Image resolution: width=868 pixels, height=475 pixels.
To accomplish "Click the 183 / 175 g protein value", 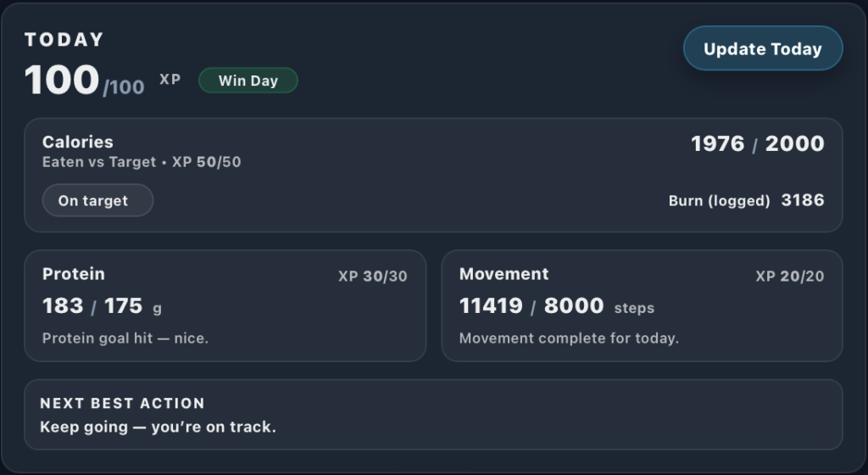I will (x=101, y=306).
